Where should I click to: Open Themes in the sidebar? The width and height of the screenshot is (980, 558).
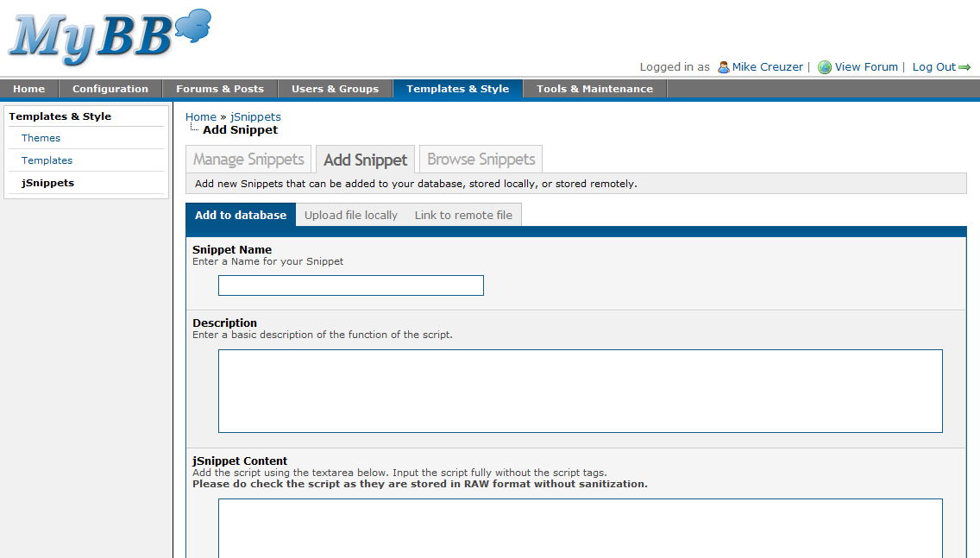(x=41, y=138)
